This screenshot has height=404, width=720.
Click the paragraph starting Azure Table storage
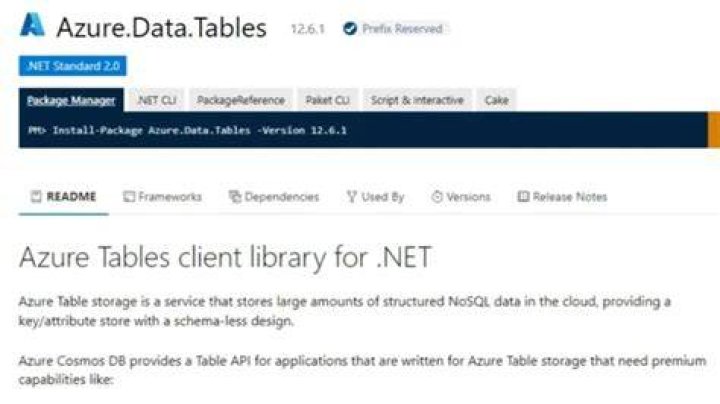[344, 311]
